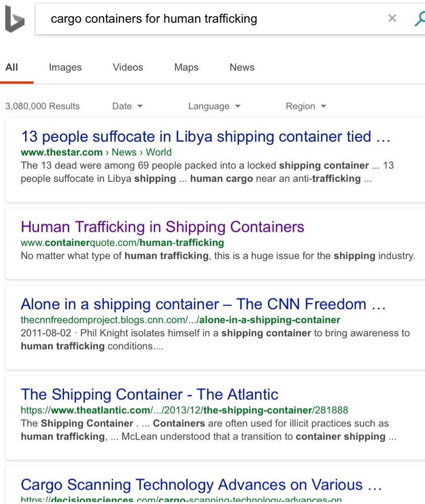The image size is (425, 504).
Task: Click the magnifier search icon
Action: click(x=420, y=19)
